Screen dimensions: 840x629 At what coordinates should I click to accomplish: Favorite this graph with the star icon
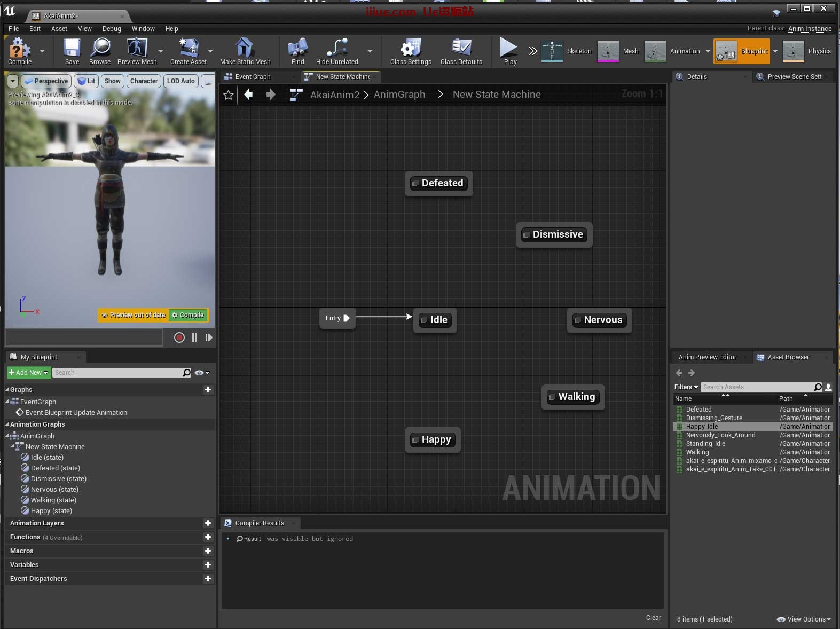[229, 95]
